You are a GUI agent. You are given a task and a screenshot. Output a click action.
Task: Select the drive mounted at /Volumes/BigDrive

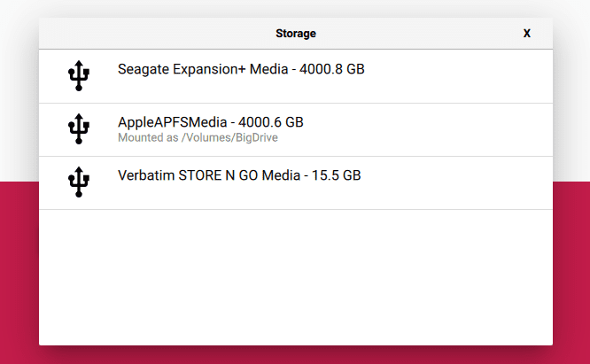296,129
